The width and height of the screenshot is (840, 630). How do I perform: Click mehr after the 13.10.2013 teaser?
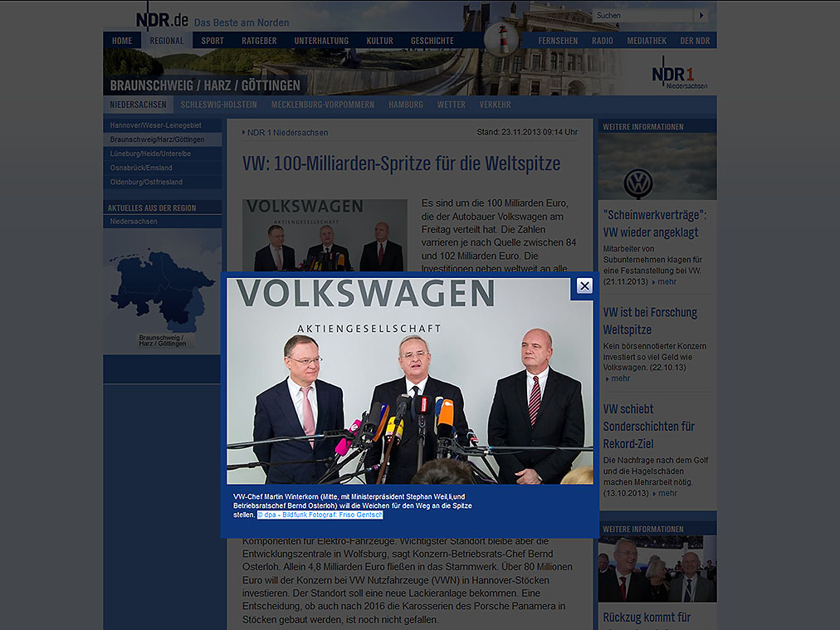(x=667, y=493)
